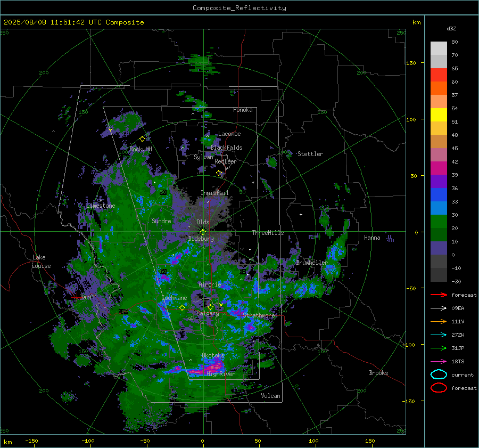Click the -150 tick on bottom km axis

click(31, 441)
